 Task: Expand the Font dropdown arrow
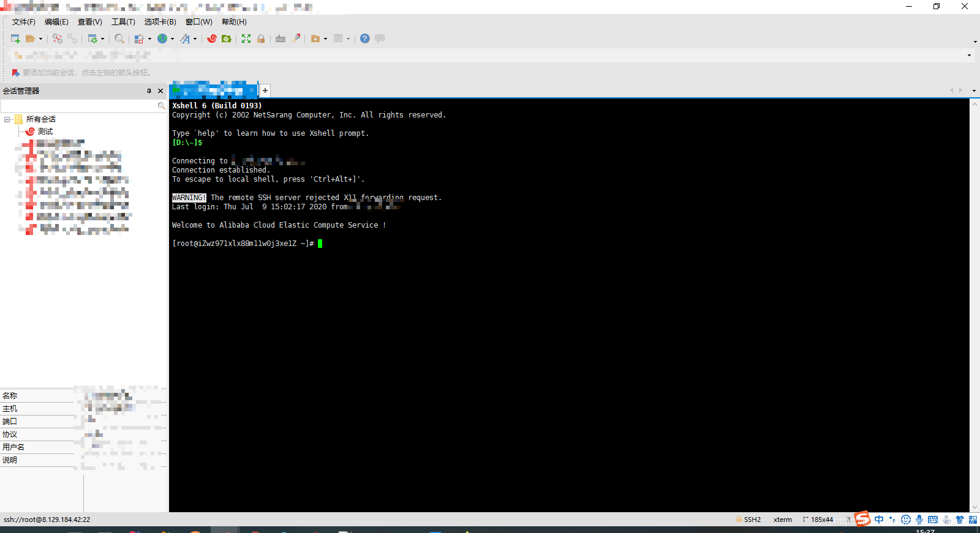[x=195, y=39]
